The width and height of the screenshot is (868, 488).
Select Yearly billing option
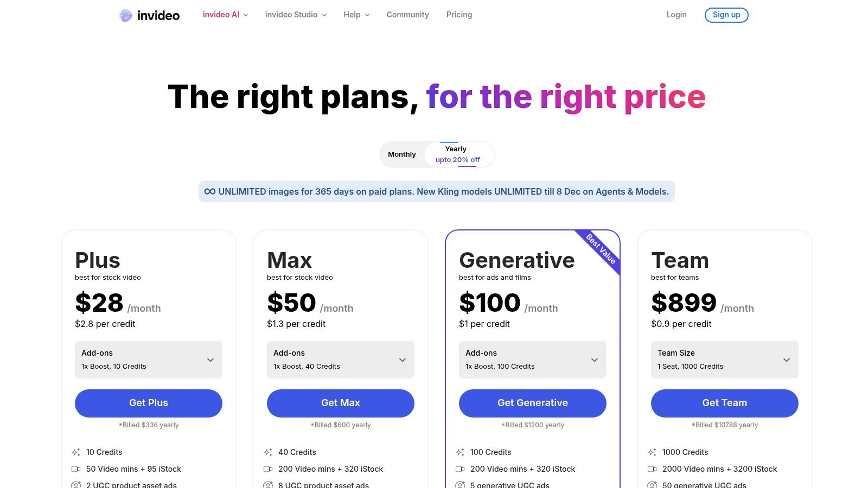point(458,155)
